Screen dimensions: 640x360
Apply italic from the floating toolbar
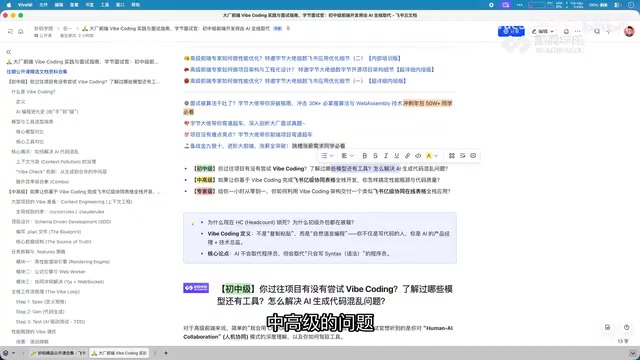click(x=386, y=156)
